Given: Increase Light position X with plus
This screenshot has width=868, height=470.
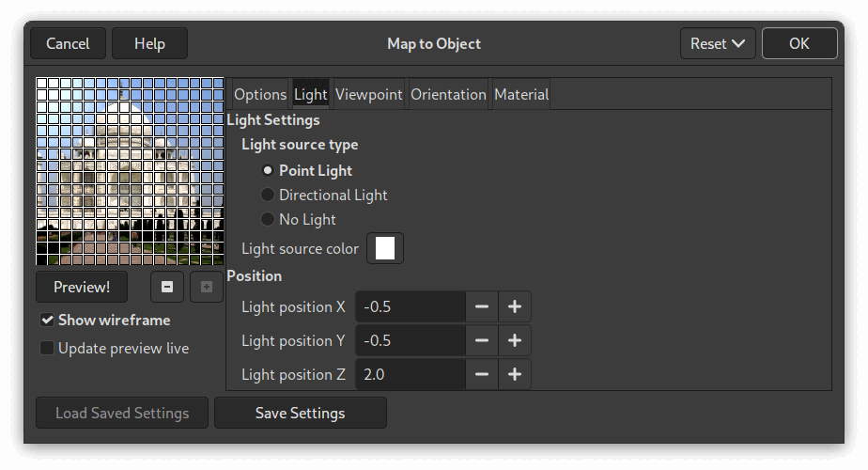Looking at the screenshot, I should [515, 306].
